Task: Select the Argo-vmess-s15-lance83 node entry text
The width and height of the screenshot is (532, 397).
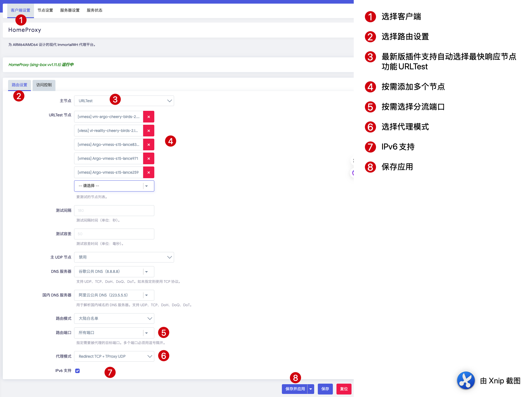Action: 109,144
